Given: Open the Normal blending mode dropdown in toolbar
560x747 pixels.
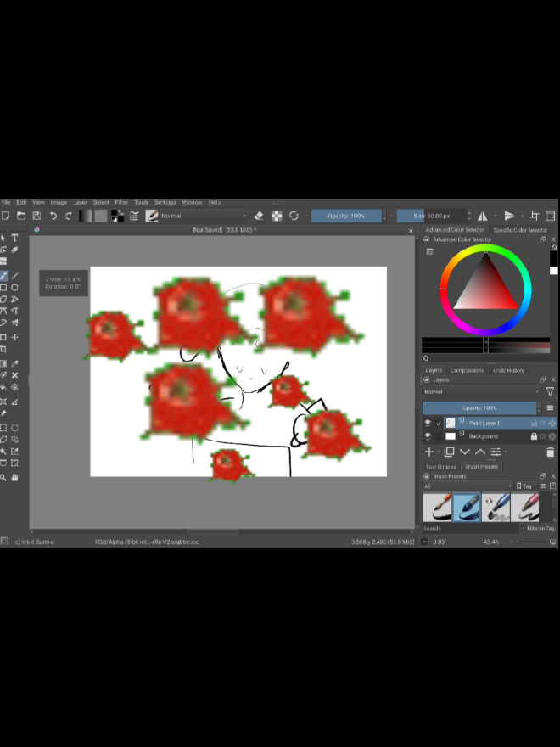Looking at the screenshot, I should 204,216.
